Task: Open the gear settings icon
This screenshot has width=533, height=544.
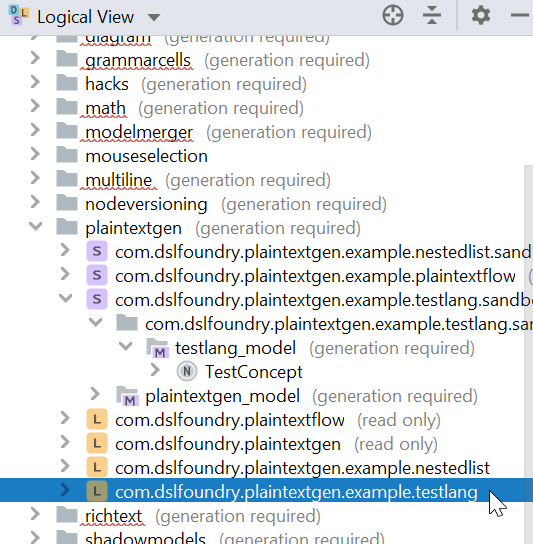Action: (481, 15)
